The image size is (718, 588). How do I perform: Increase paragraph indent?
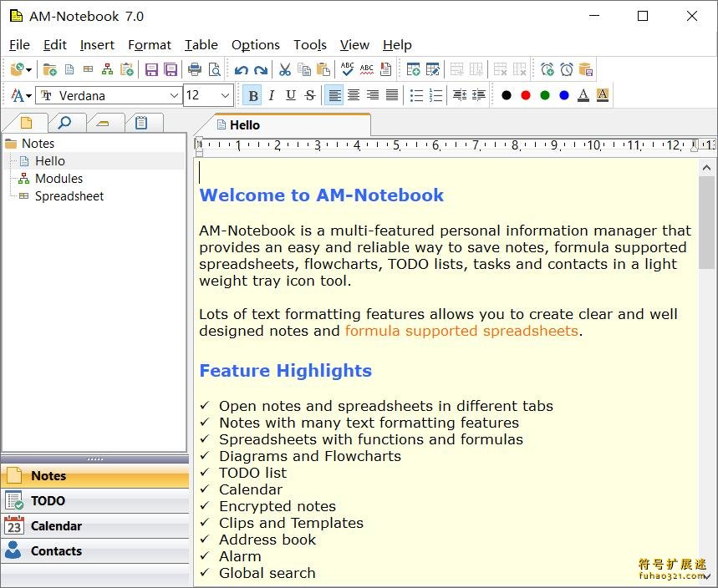(x=478, y=95)
